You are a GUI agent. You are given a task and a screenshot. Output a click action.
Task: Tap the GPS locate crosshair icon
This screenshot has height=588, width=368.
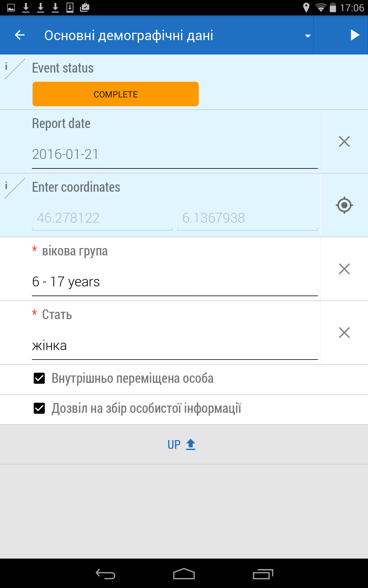pos(344,205)
